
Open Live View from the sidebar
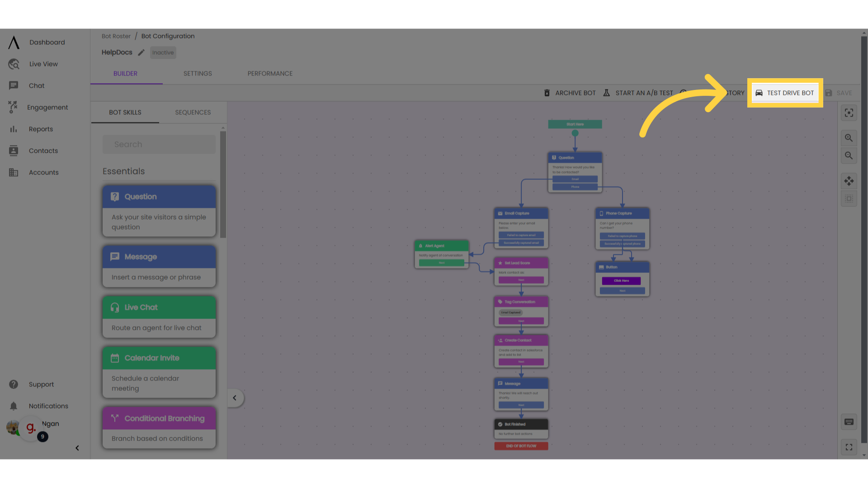point(43,64)
